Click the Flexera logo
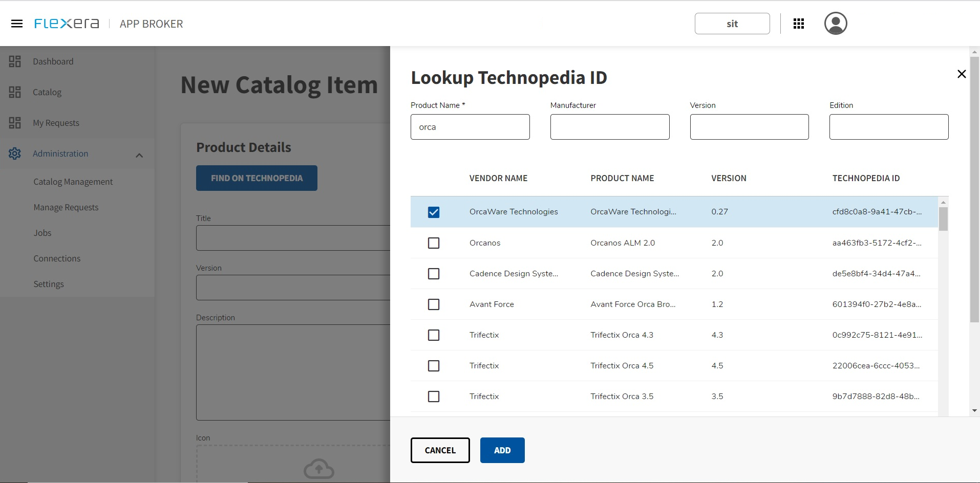 pyautogui.click(x=67, y=24)
